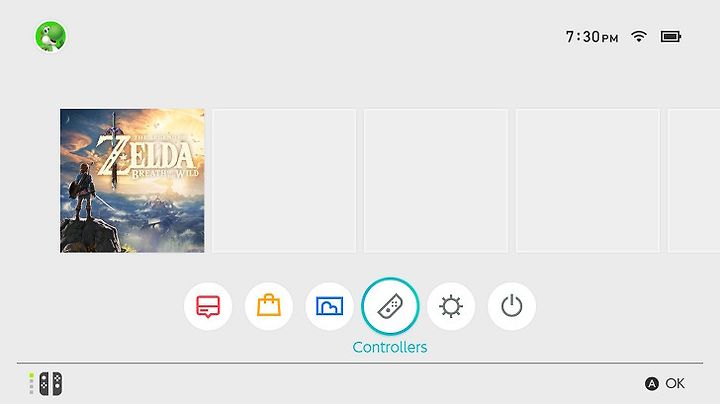The image size is (720, 404).
Task: Select the highlighted Controllers icon
Action: click(x=390, y=306)
